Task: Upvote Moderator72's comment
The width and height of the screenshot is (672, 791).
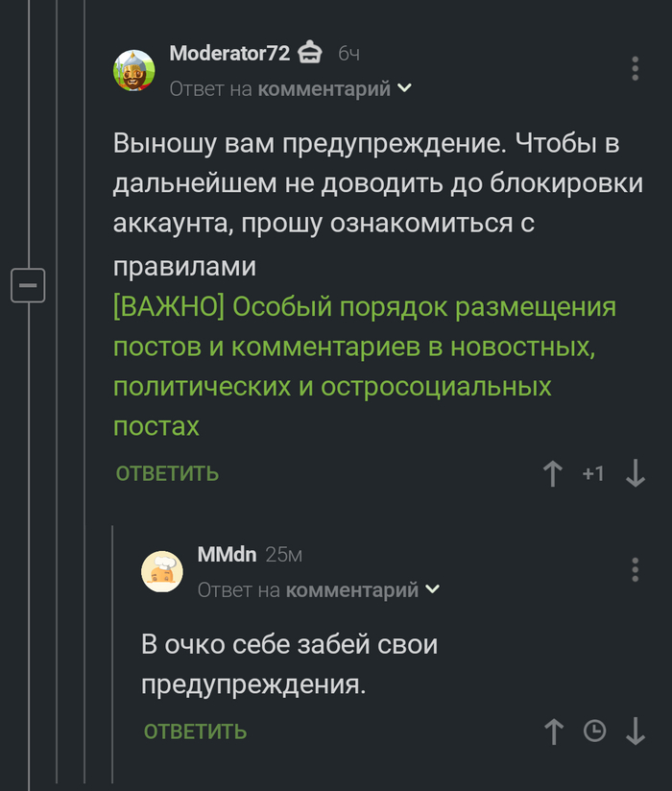Action: [x=553, y=473]
